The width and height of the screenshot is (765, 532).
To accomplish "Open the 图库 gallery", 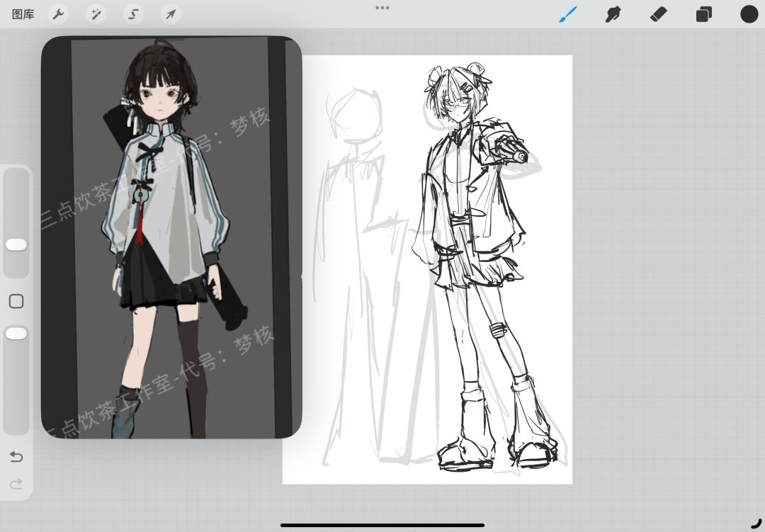I will pos(23,14).
